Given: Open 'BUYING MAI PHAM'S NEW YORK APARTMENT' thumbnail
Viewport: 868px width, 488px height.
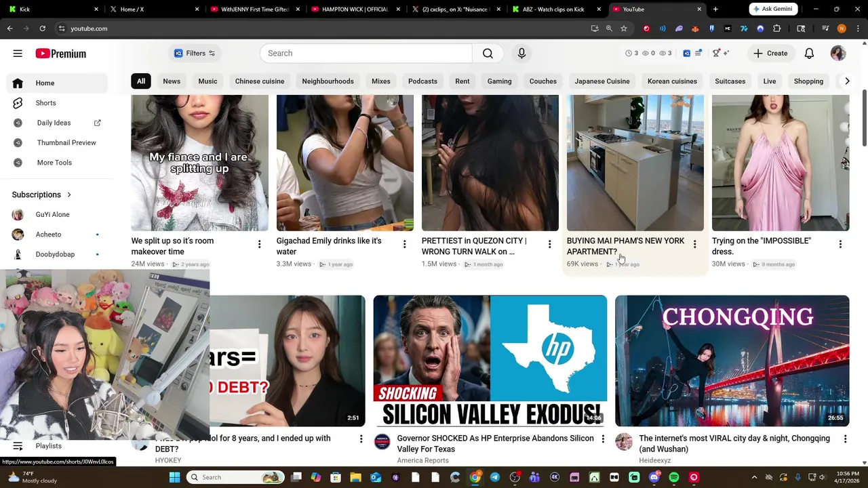Looking at the screenshot, I should tap(635, 163).
